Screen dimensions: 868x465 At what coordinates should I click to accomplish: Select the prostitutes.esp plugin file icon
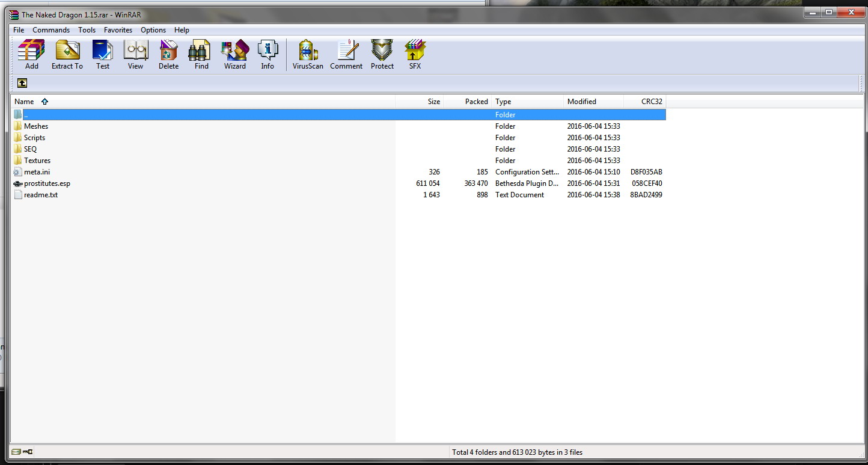(x=18, y=183)
